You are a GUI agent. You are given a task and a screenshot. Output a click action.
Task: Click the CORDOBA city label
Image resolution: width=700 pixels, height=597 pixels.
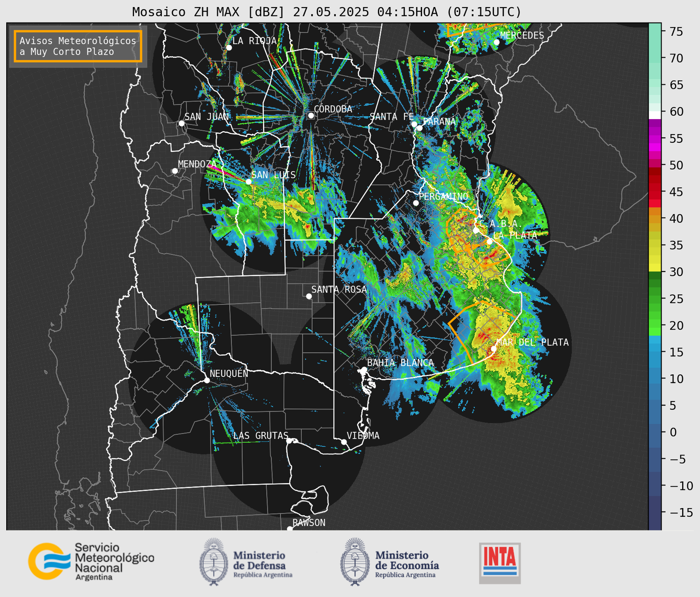tap(333, 109)
